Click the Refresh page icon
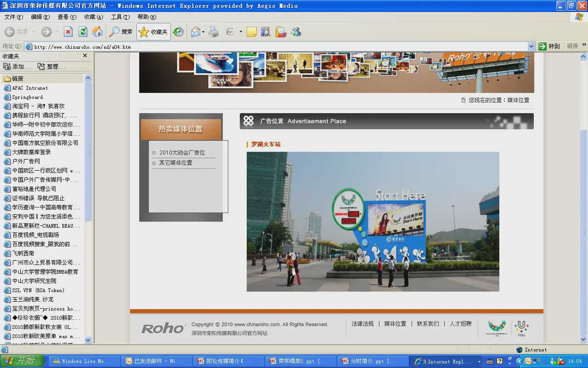588x368 pixels. coord(83,32)
